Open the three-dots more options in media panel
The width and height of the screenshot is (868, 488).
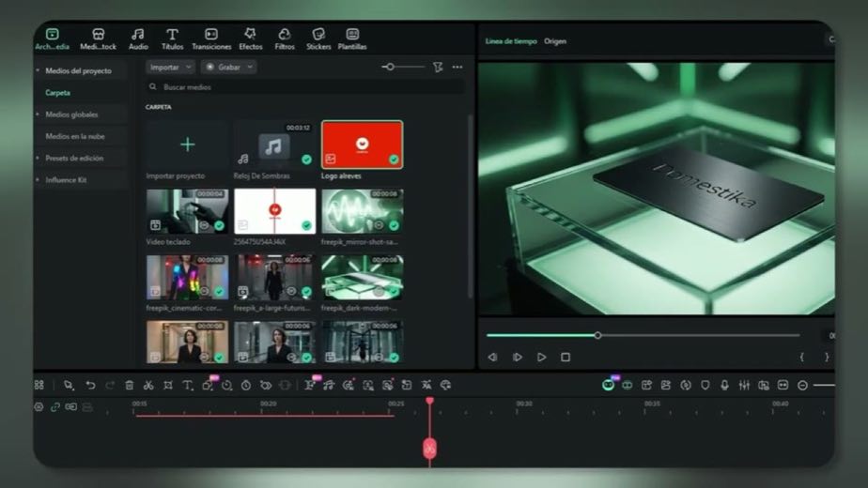click(457, 67)
